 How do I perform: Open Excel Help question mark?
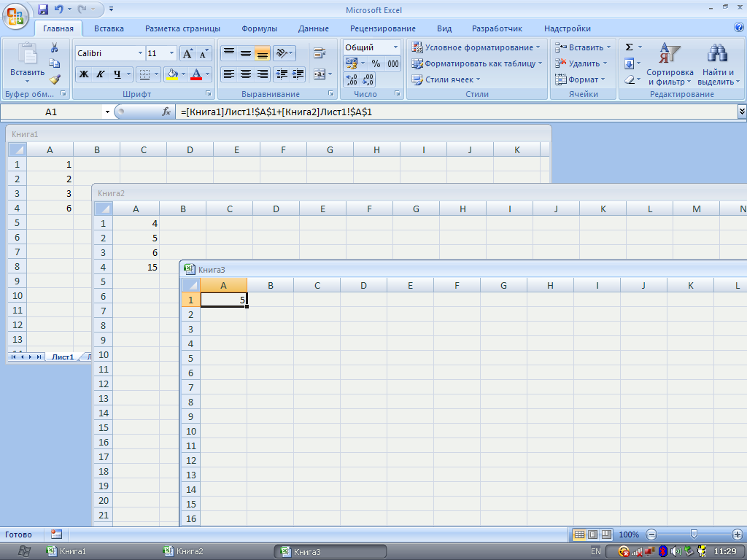coord(739,28)
